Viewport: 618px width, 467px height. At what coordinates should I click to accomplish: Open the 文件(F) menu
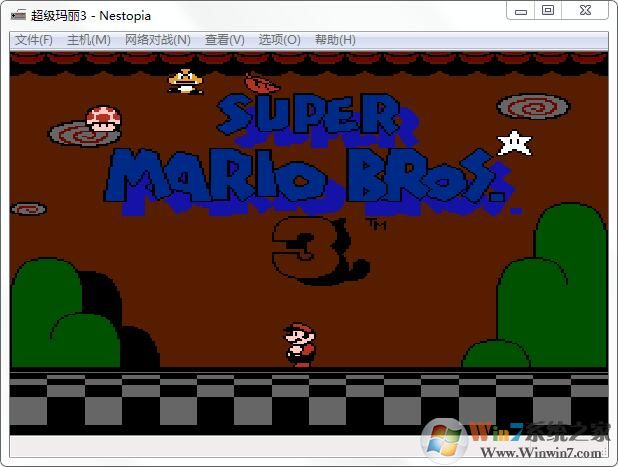(x=33, y=40)
